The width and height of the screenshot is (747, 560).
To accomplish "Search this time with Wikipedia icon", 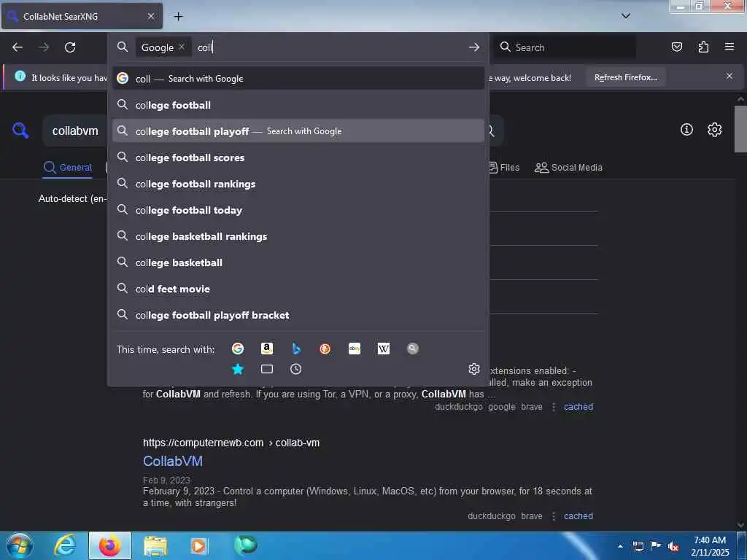I will tap(384, 349).
